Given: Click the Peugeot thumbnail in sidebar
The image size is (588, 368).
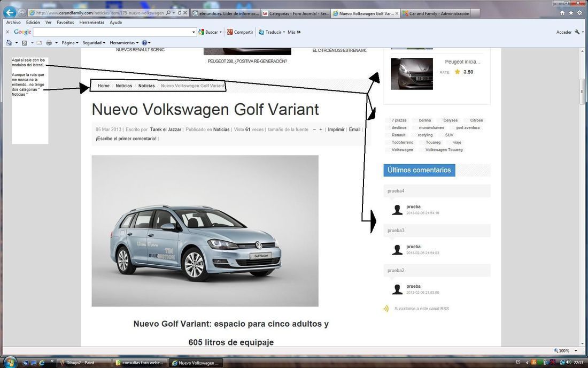Looking at the screenshot, I should (x=412, y=74).
